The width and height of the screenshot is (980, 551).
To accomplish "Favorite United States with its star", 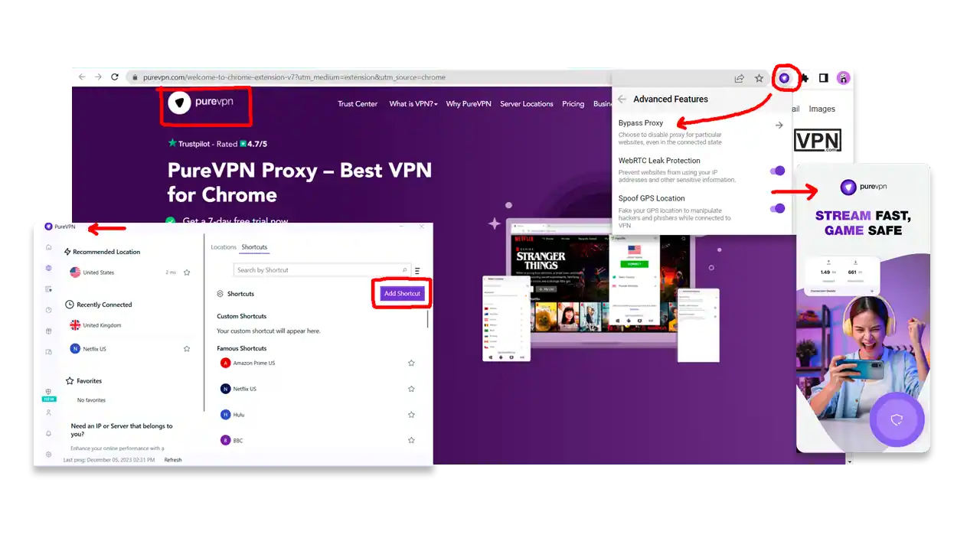I will pyautogui.click(x=187, y=272).
